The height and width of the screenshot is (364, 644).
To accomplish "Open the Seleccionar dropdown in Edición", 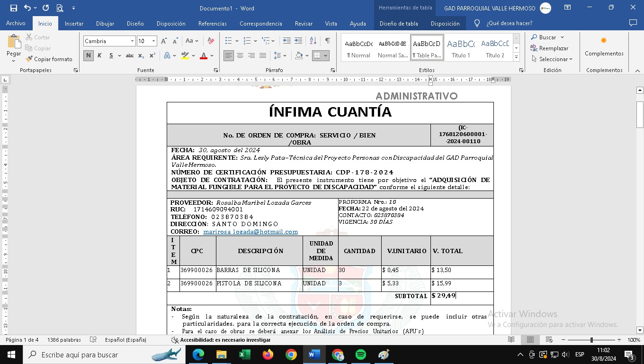I will 552,59.
